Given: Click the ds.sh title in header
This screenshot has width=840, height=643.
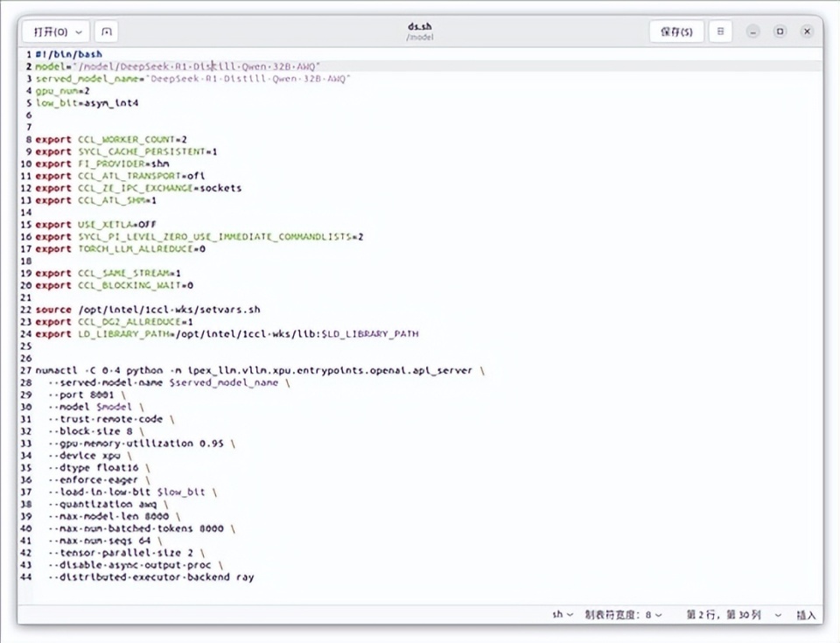Looking at the screenshot, I should [419, 26].
